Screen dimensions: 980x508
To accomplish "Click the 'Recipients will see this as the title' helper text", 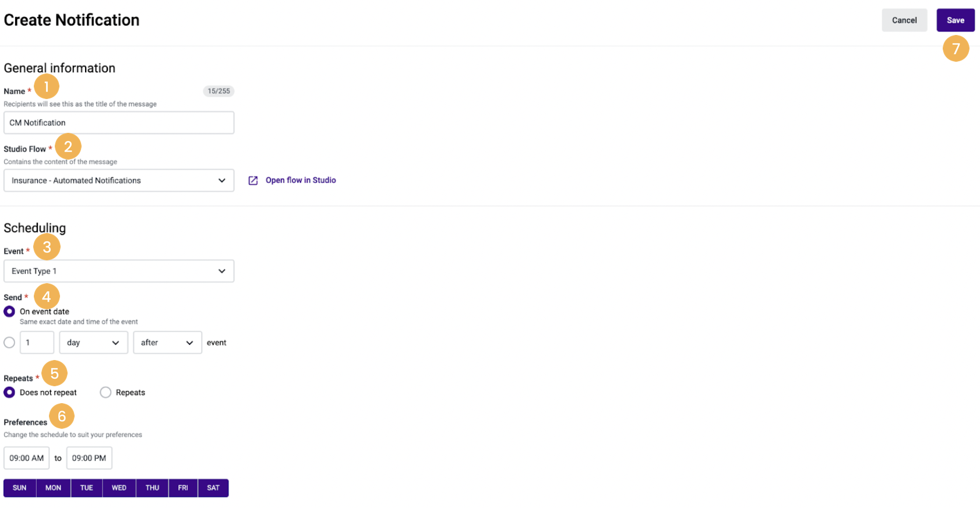I will (80, 104).
